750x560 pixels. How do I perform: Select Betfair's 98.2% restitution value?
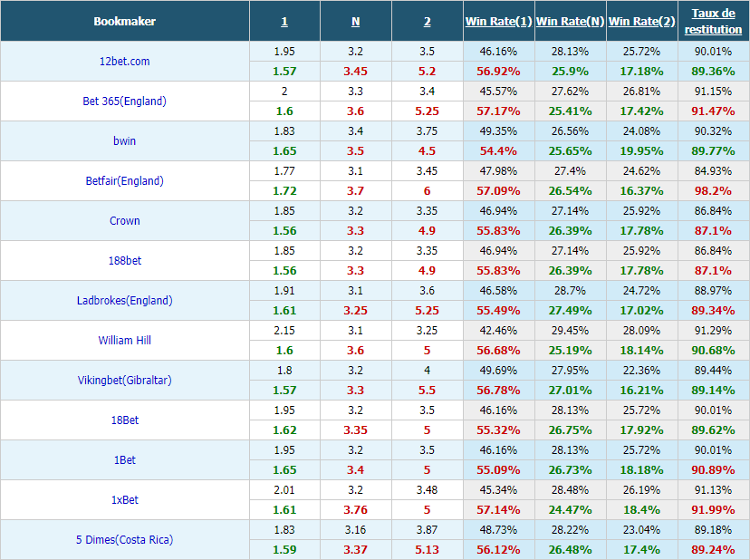pos(713,191)
